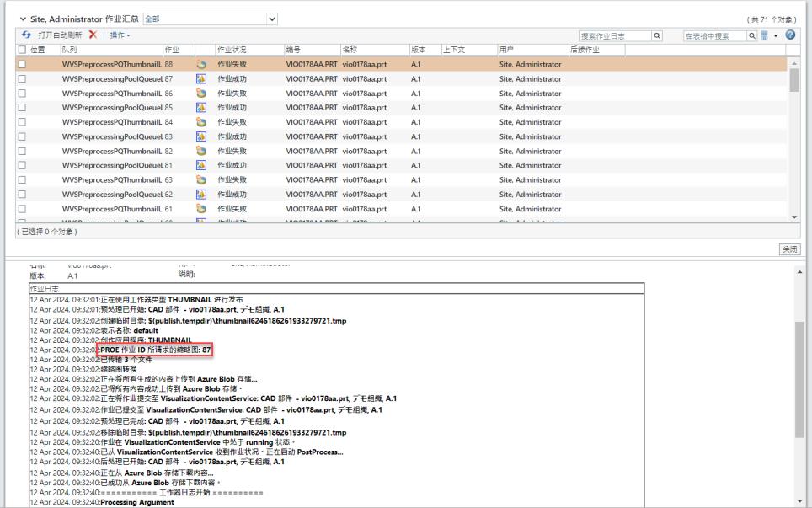Select queue WVSPreprocessingPoolQueueL of job 87
Viewport: 812px width, 508px height.
(x=112, y=78)
